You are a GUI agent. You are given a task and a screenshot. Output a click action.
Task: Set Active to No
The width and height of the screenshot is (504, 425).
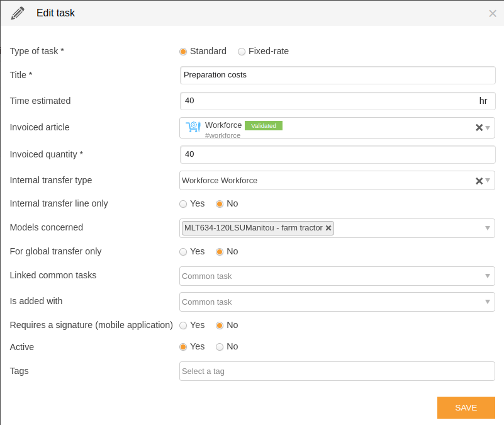click(x=220, y=347)
